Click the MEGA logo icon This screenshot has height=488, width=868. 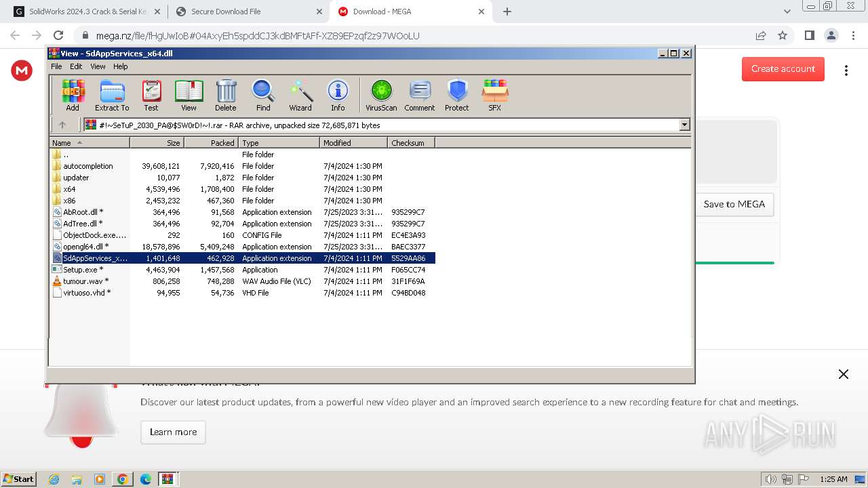click(22, 70)
